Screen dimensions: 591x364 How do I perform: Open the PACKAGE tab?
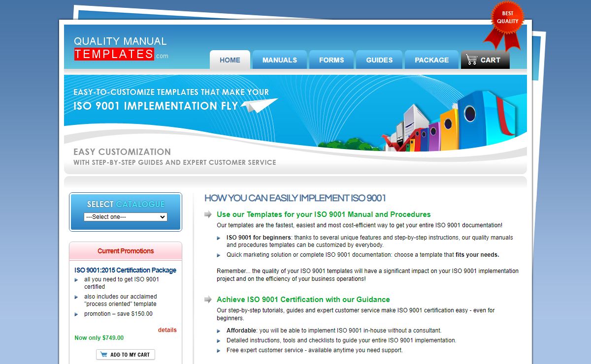point(432,60)
